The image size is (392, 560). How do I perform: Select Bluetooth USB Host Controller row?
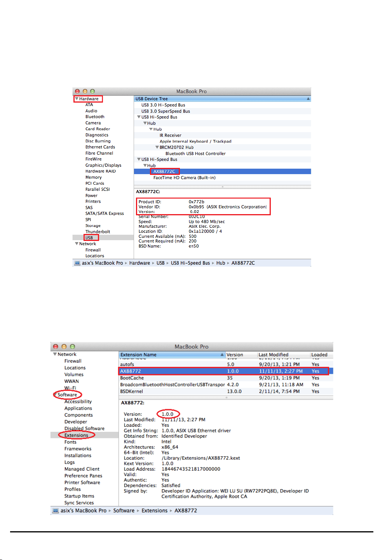(222, 154)
